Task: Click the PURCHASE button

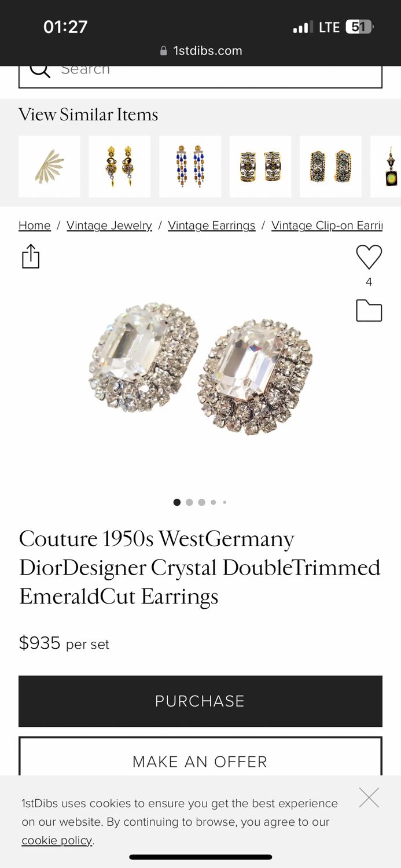Action: point(200,701)
